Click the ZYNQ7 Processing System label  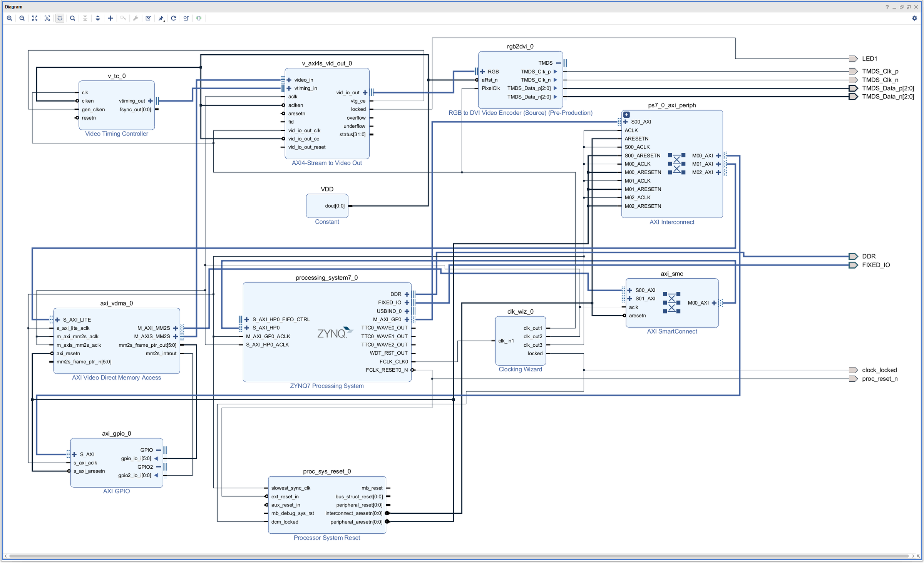[x=327, y=386]
